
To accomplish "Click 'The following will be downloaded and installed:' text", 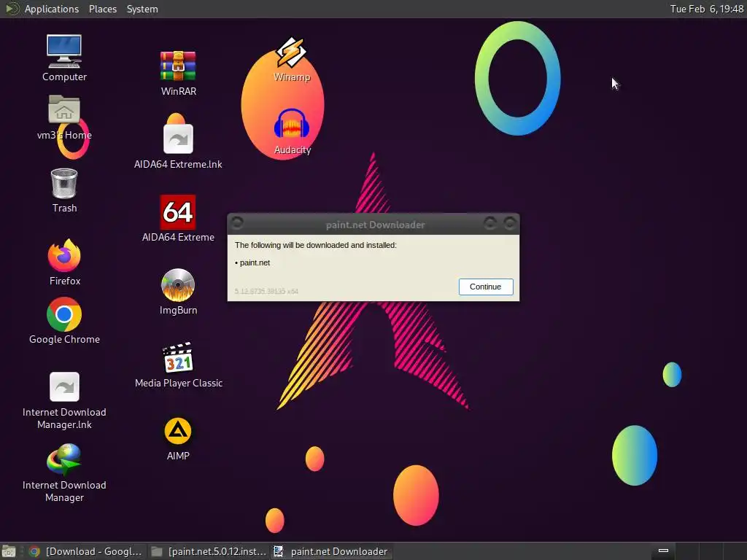I will [x=315, y=245].
